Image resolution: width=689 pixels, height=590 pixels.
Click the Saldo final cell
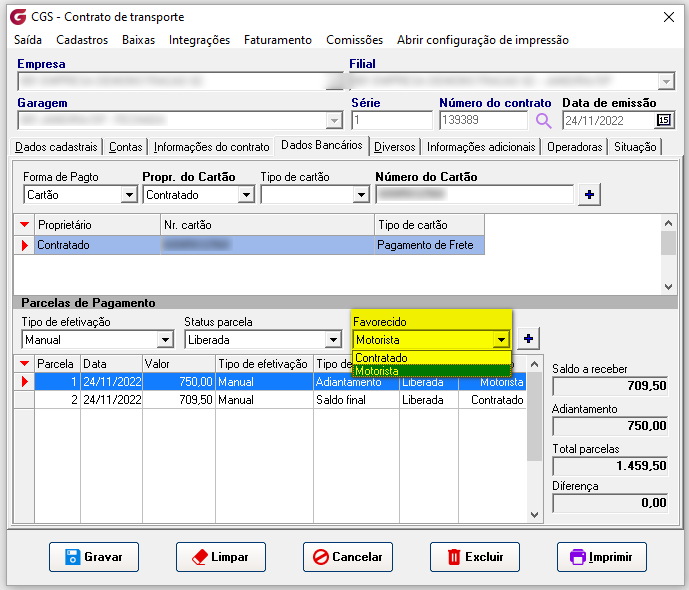(356, 400)
